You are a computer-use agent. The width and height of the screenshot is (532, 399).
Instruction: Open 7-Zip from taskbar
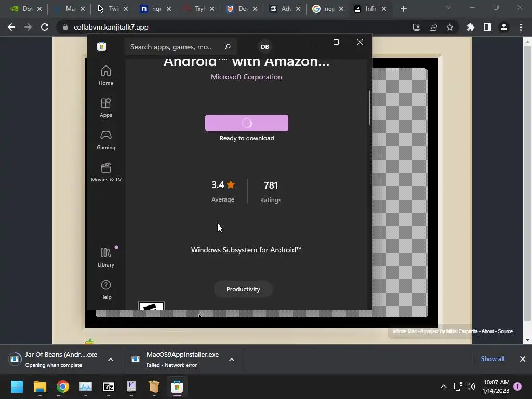(108, 387)
